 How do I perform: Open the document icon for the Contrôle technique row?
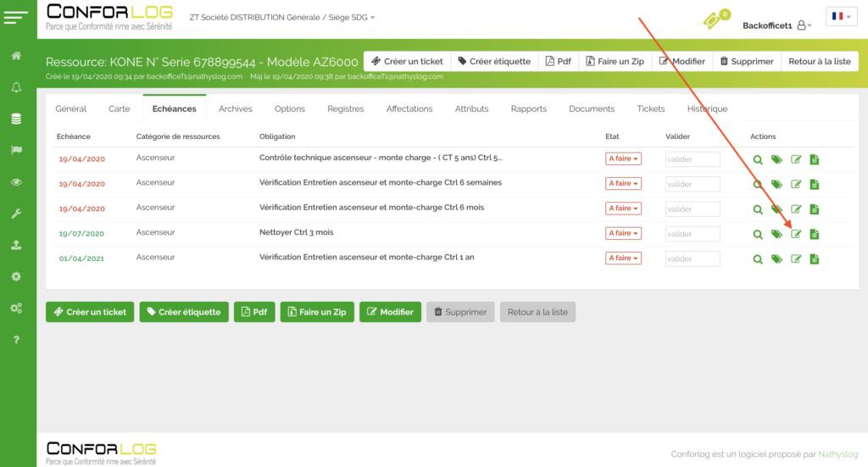click(x=815, y=159)
